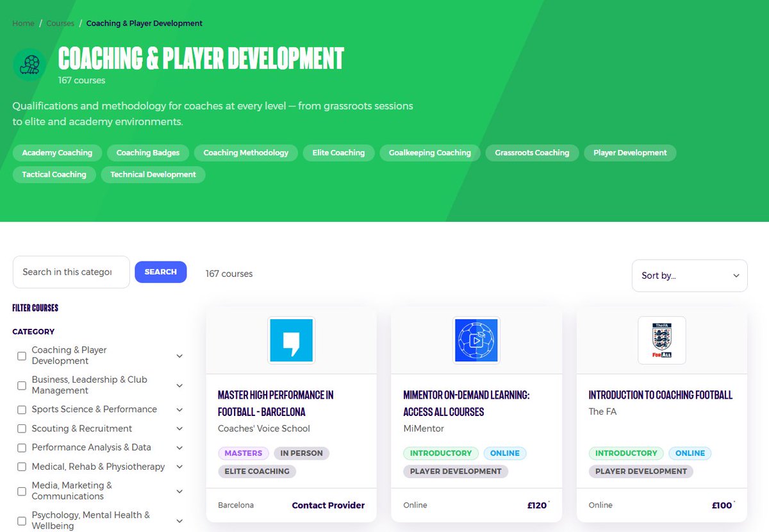The height and width of the screenshot is (532, 769).
Task: Click the CATEGORY filter heading
Action: [33, 331]
